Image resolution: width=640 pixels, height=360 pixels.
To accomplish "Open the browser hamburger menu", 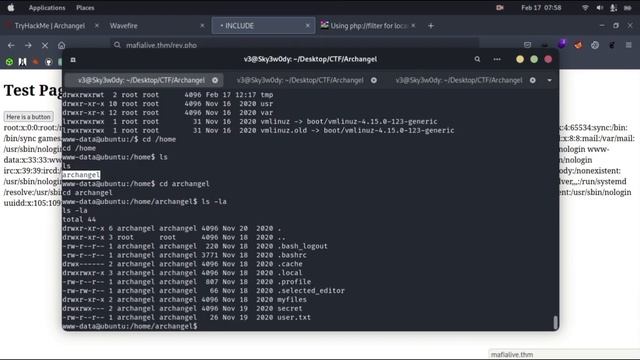I will tap(629, 45).
